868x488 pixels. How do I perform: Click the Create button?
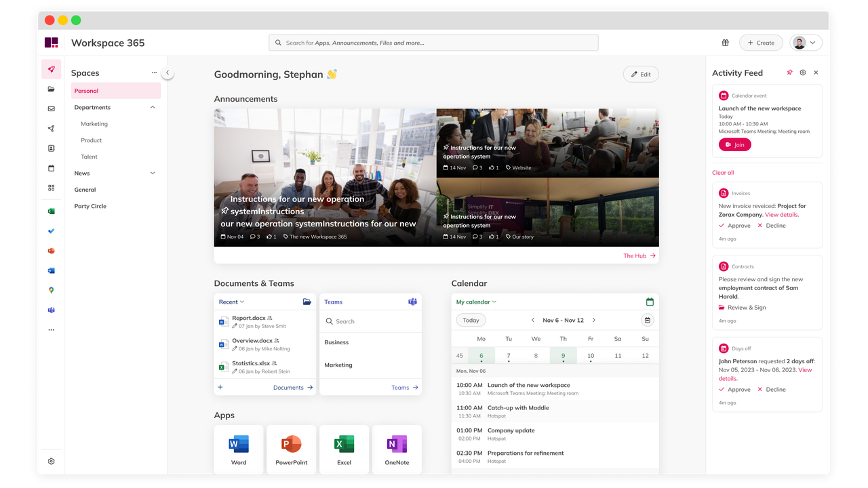(761, 43)
